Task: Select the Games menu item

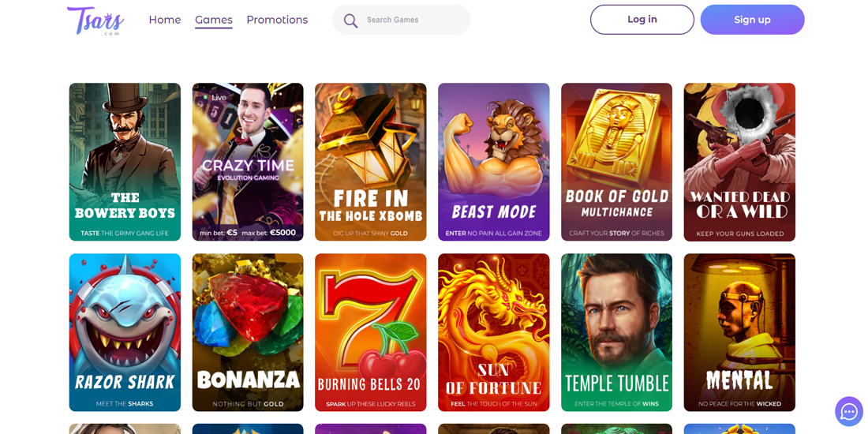Action: point(213,20)
